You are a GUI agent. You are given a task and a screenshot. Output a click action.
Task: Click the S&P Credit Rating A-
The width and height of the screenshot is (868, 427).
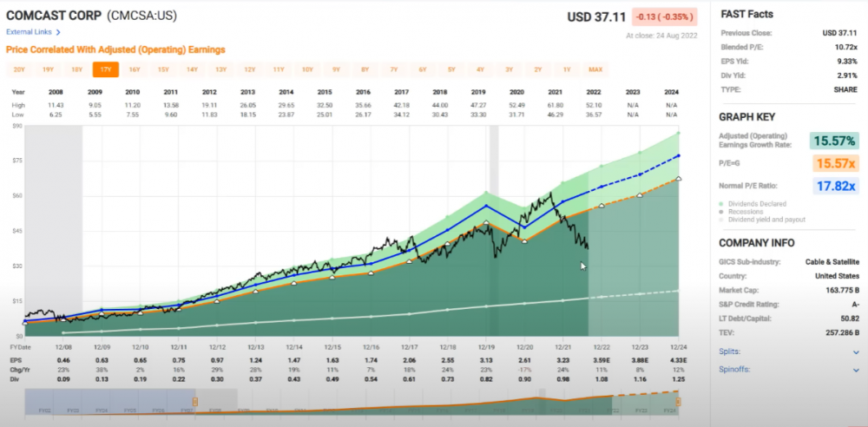855,304
